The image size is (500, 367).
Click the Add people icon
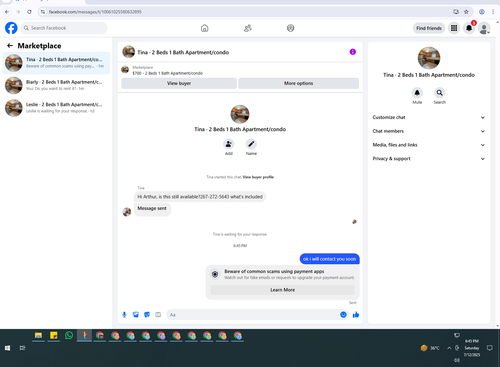229,144
